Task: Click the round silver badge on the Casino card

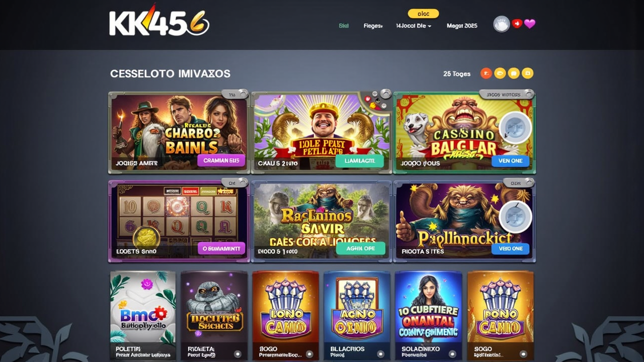Action: click(515, 128)
